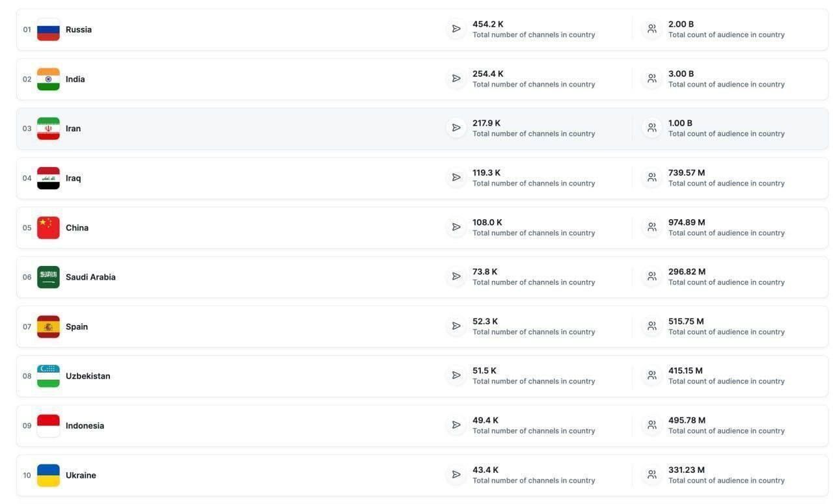Select the Spain country name
The height and width of the screenshot is (504, 833).
pyautogui.click(x=77, y=326)
